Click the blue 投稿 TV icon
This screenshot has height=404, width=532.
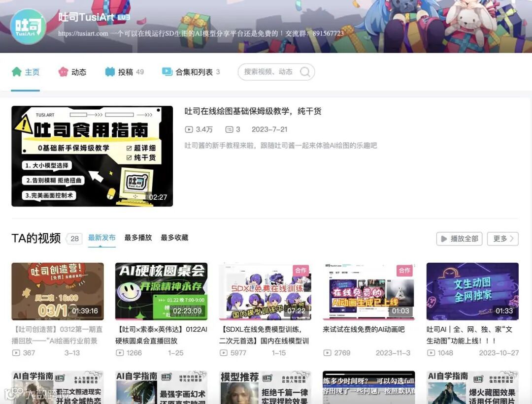click(x=110, y=72)
